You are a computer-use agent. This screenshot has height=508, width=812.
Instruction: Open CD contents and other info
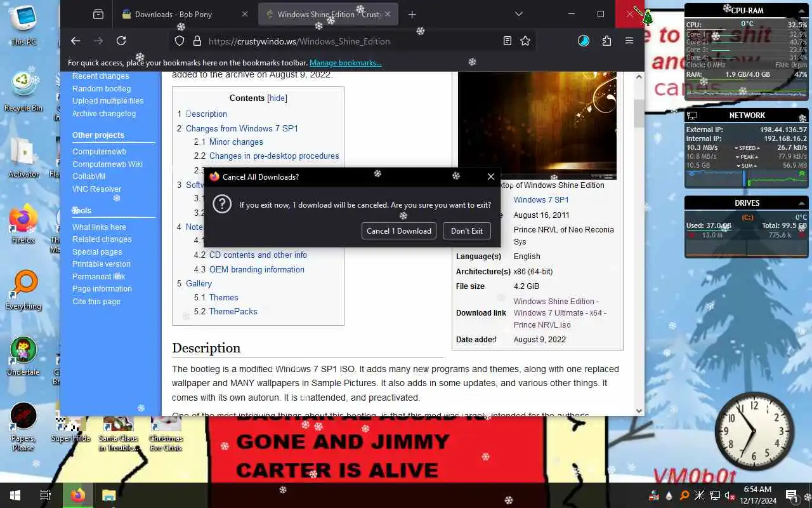pyautogui.click(x=258, y=255)
